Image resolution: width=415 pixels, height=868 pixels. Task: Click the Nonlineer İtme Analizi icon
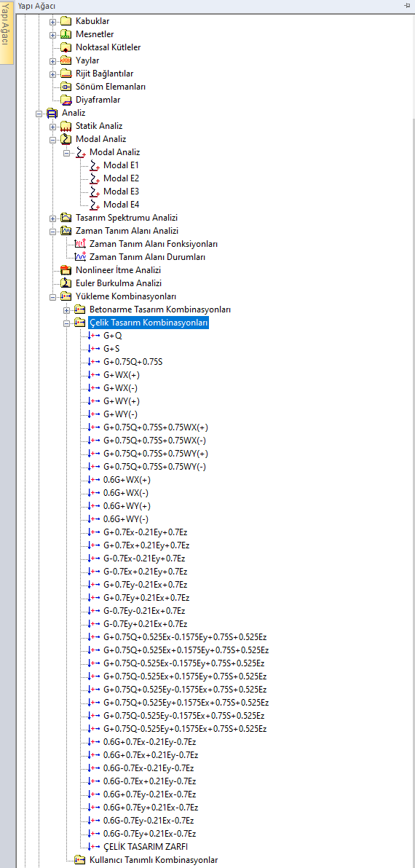[x=66, y=270]
